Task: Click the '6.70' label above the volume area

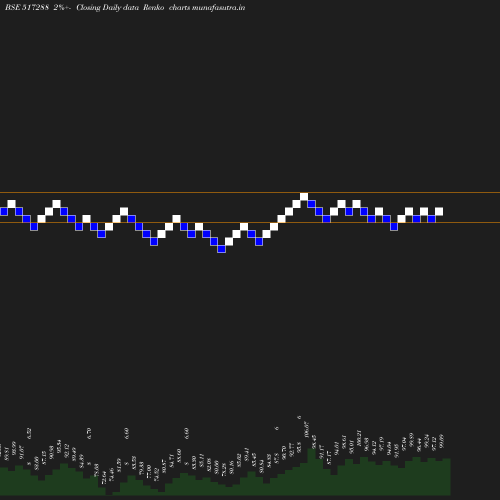Action: point(89,433)
